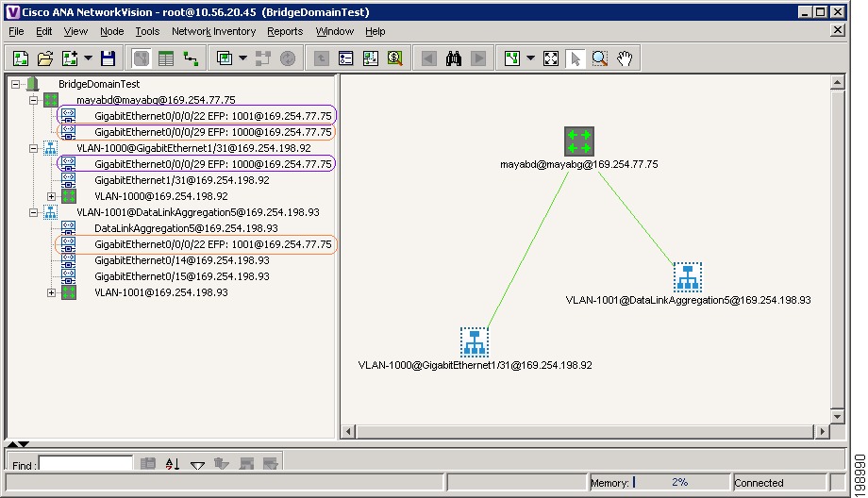Expand the VLAN-1001@169.254.198.93 tree node
868x498 pixels.
52,292
